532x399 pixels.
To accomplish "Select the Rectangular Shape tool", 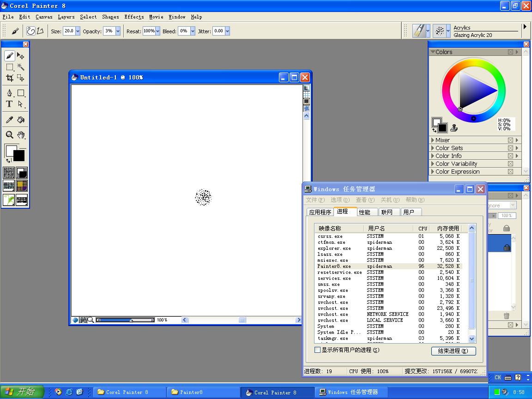I will [21, 93].
